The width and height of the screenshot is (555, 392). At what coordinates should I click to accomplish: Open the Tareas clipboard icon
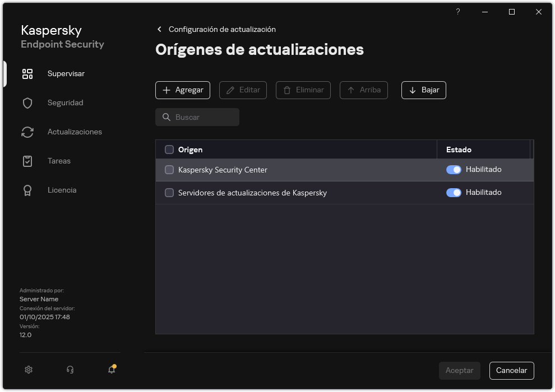click(x=27, y=161)
